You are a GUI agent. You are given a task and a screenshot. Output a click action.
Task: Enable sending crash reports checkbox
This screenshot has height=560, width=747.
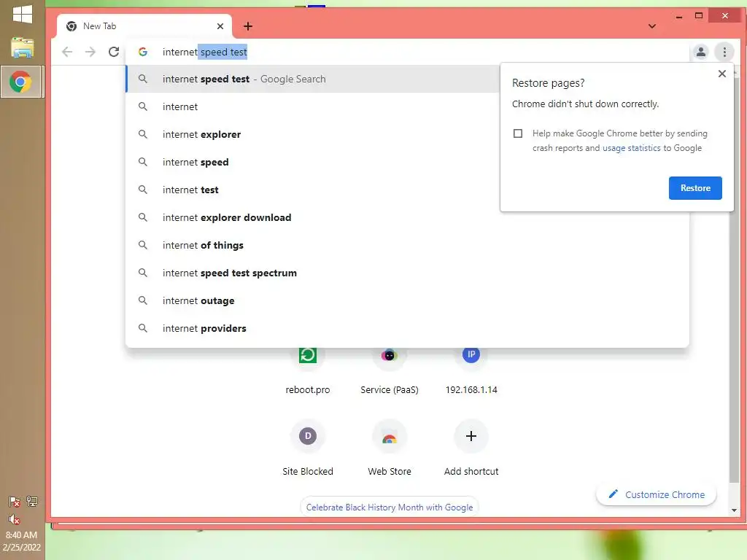point(518,133)
